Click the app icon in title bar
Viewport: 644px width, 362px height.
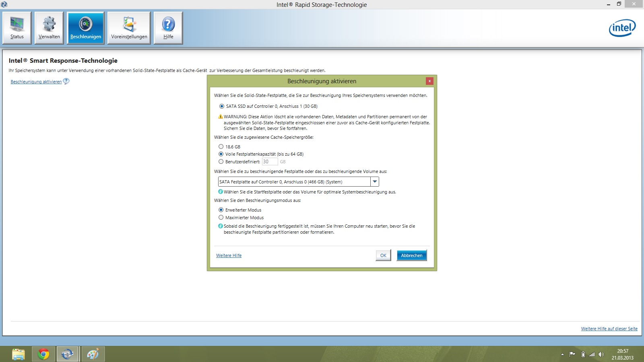point(4,4)
